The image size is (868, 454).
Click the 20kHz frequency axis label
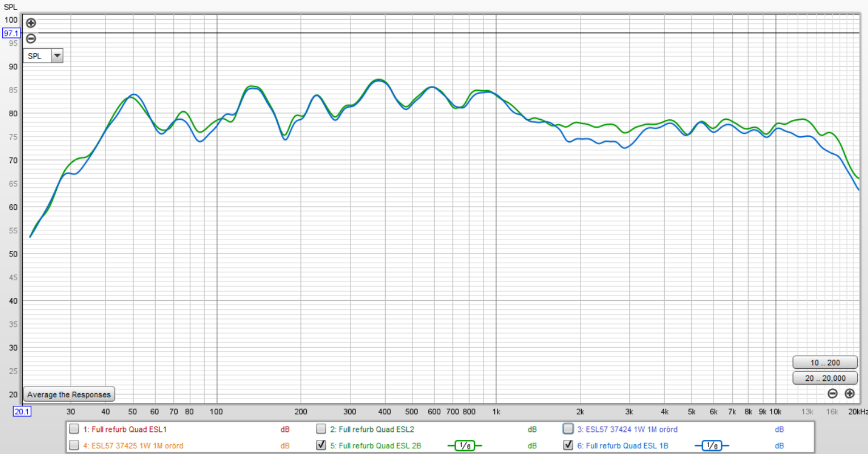pos(857,411)
